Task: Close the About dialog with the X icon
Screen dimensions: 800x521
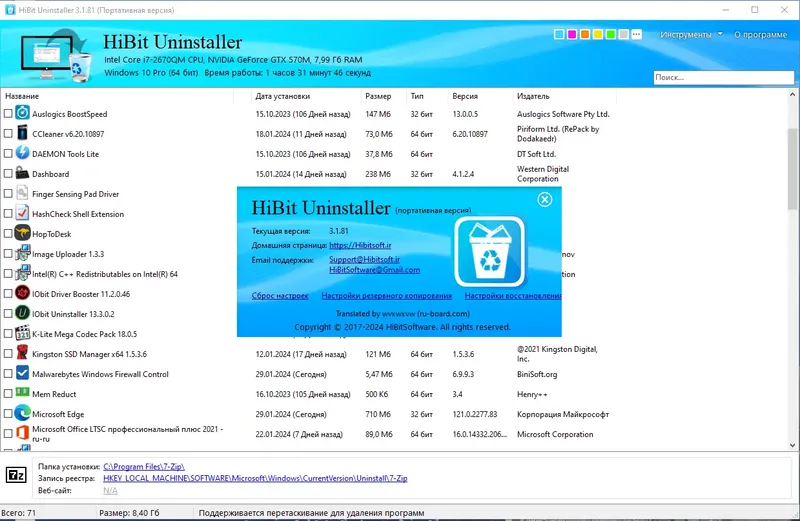Action: (544, 199)
